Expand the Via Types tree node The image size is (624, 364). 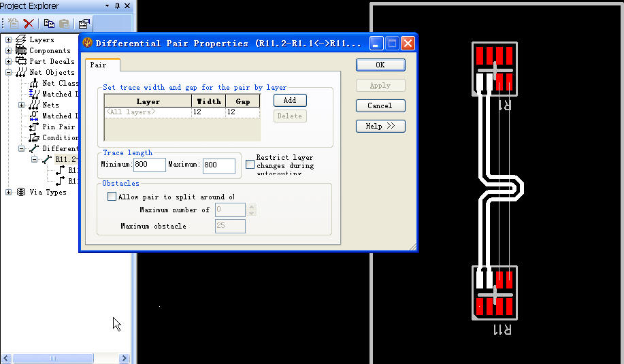coord(8,192)
